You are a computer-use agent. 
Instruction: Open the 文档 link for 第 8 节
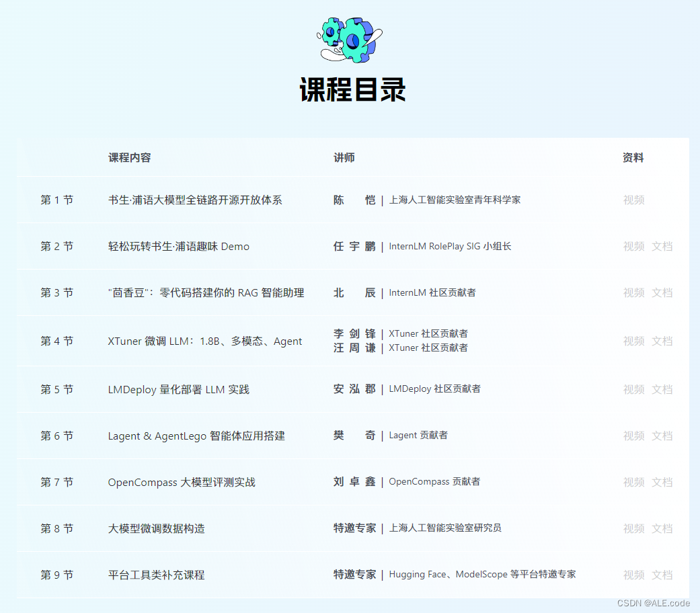[662, 529]
